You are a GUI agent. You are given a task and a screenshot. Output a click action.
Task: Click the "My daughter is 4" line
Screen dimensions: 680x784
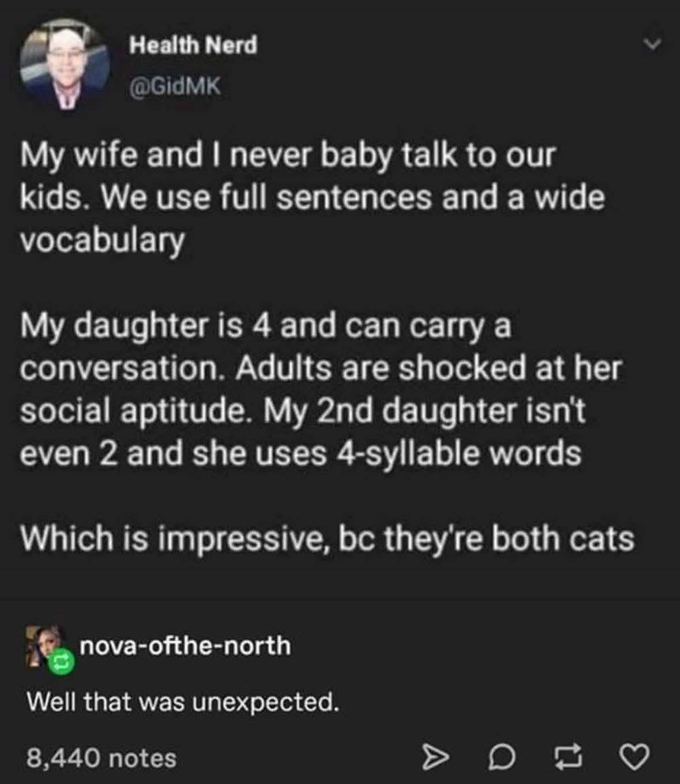click(x=265, y=325)
